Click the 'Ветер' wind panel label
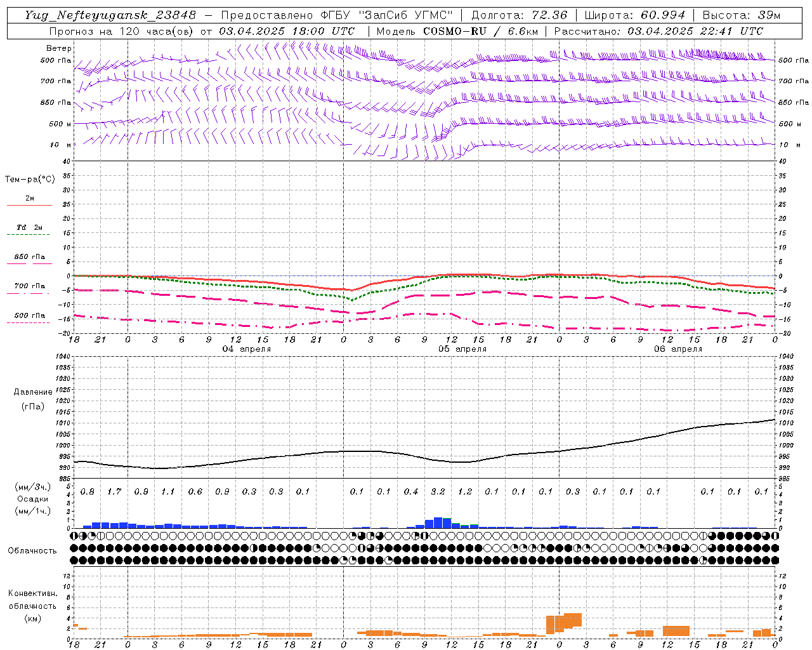The image size is (812, 650). click(x=59, y=48)
